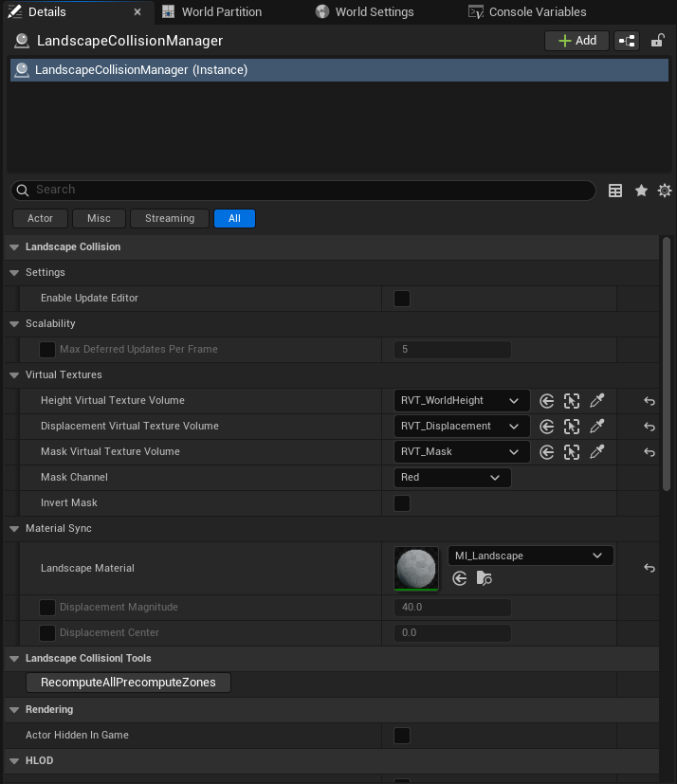Click the Details panel vertical scrollbar
This screenshot has width=677, height=784.
(666, 364)
